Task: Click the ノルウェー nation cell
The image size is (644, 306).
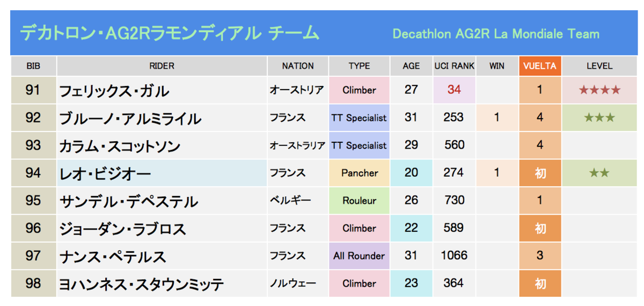Action: pyautogui.click(x=293, y=283)
